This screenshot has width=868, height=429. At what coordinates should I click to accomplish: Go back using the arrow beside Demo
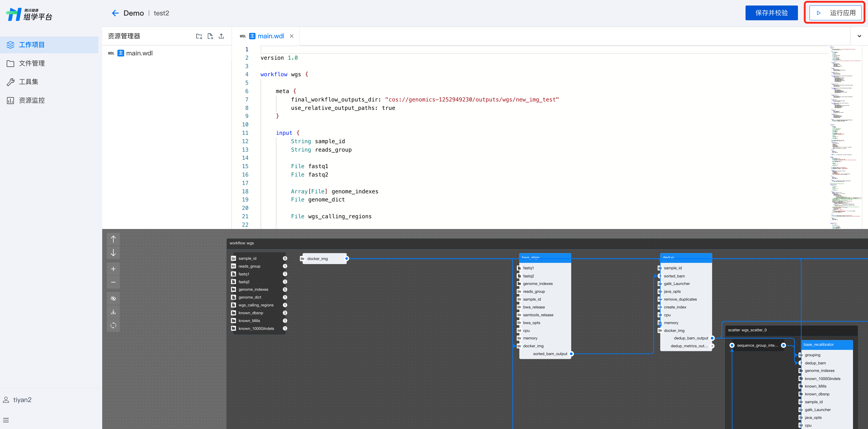pyautogui.click(x=115, y=13)
